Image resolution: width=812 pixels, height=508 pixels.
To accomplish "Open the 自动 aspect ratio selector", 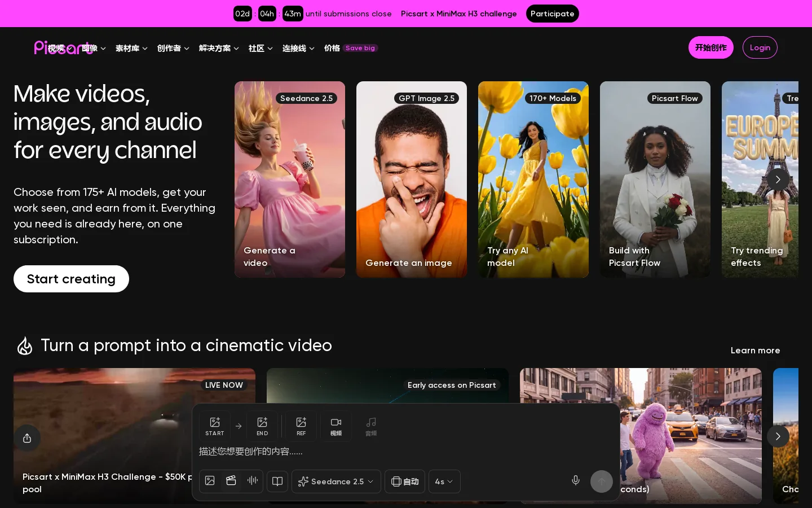I will point(405,481).
